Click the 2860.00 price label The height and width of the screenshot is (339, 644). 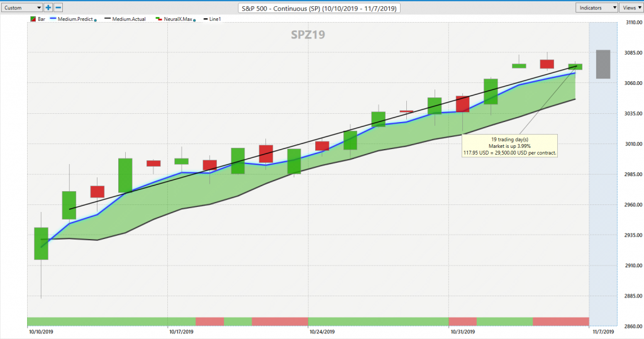(x=634, y=326)
